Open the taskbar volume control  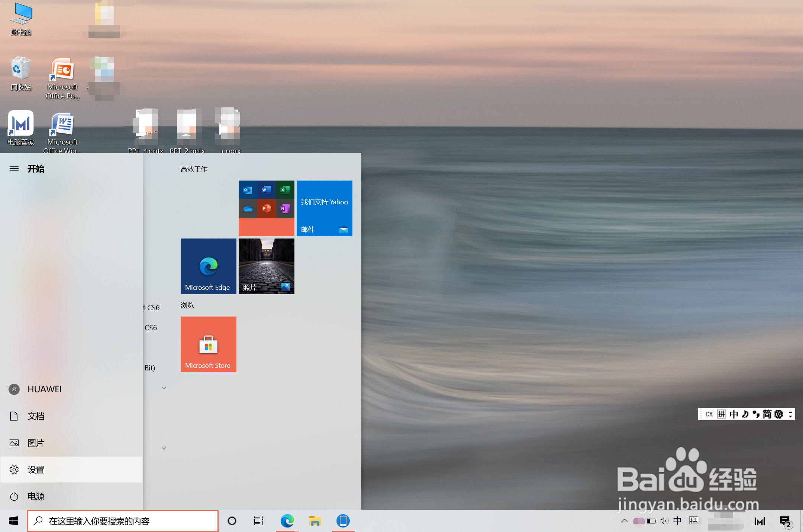click(664, 521)
